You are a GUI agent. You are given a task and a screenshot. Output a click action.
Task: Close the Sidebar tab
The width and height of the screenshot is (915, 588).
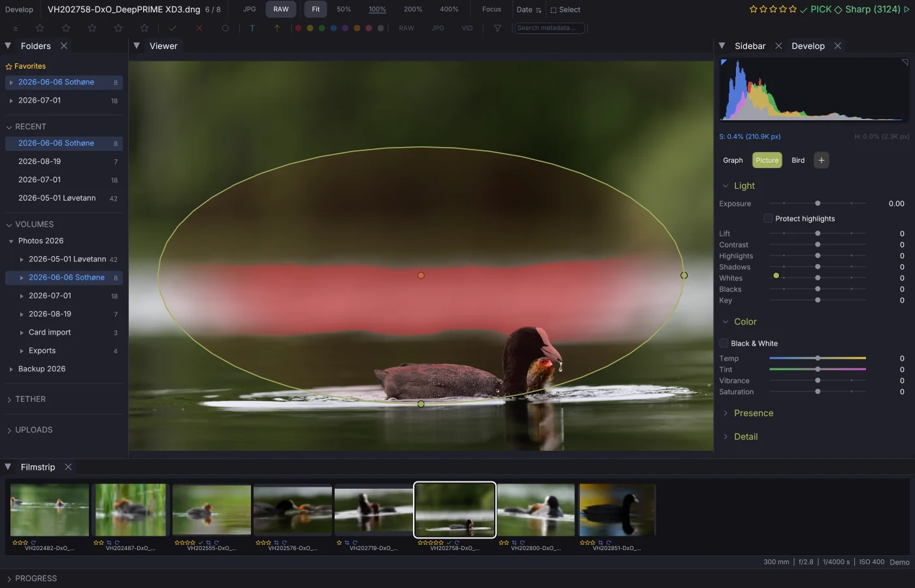[x=778, y=46]
